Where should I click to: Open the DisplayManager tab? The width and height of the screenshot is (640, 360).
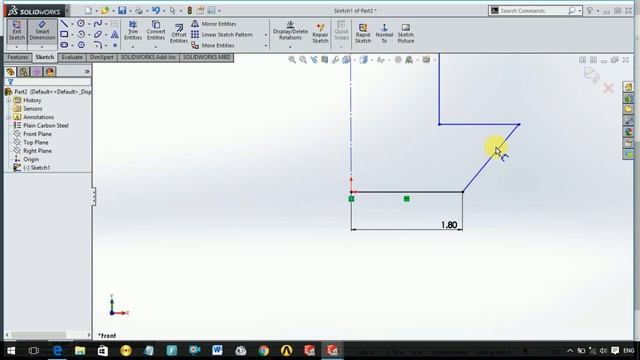click(50, 72)
